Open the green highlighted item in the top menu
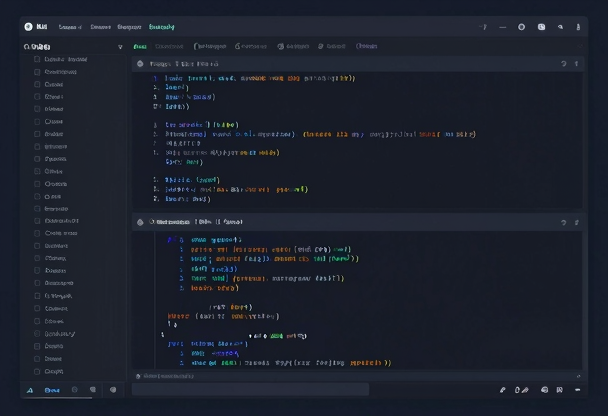Image resolution: width=608 pixels, height=416 pixels. pyautogui.click(x=160, y=27)
